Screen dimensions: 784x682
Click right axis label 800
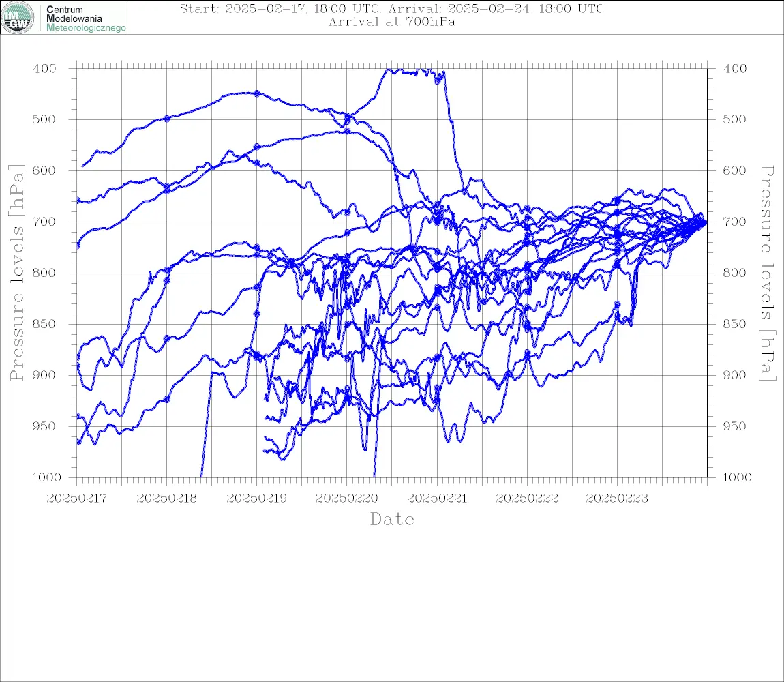[735, 273]
